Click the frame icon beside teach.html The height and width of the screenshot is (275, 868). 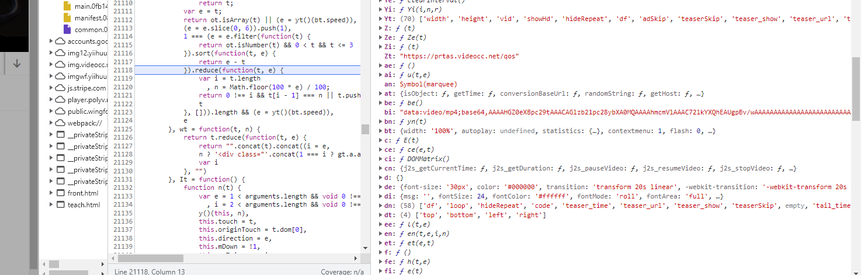(60, 205)
